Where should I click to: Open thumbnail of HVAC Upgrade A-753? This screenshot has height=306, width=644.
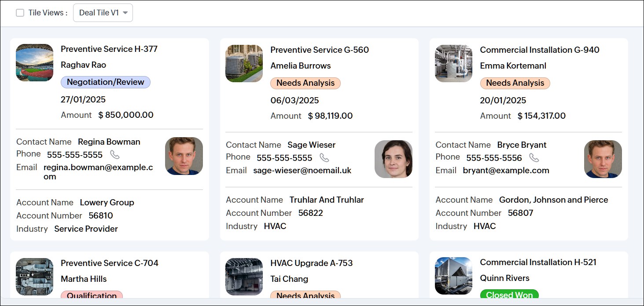tap(244, 277)
